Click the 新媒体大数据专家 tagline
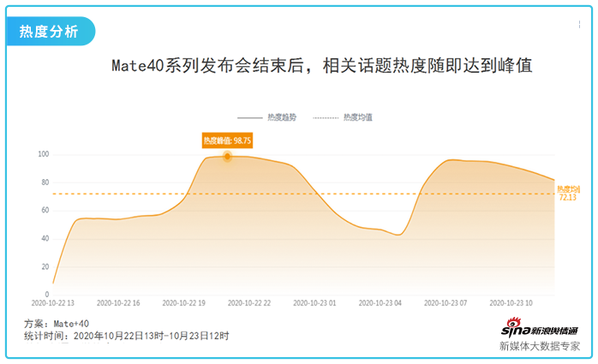598x364 pixels. click(x=540, y=346)
